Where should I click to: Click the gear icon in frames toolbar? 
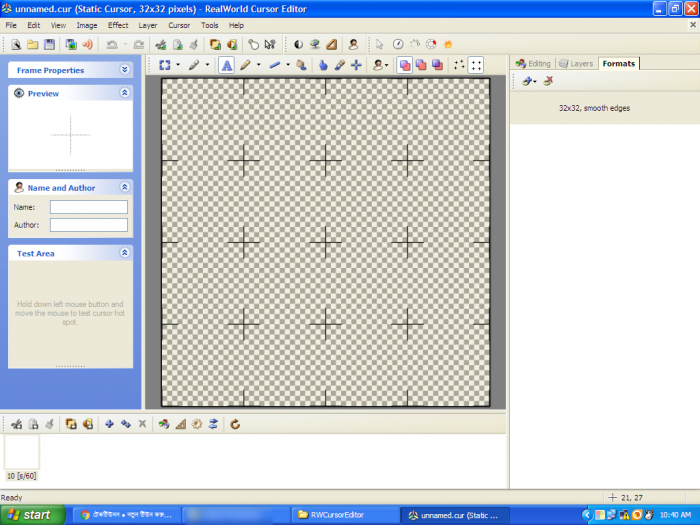[197, 424]
